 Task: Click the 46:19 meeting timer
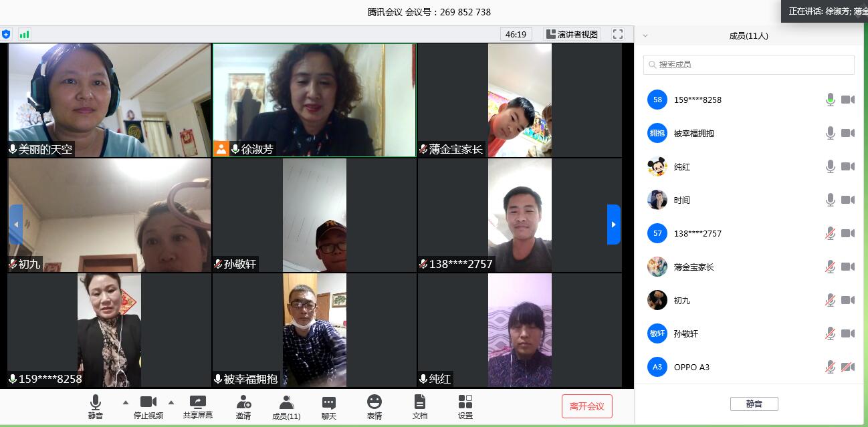click(516, 34)
